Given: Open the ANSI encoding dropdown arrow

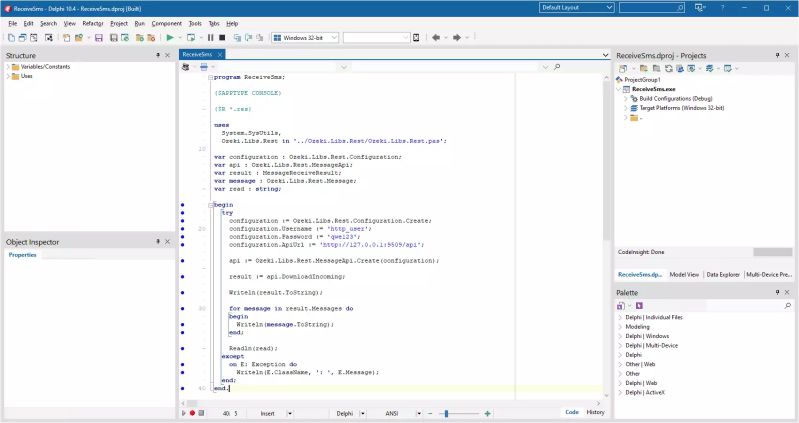Looking at the screenshot, I should click(419, 413).
